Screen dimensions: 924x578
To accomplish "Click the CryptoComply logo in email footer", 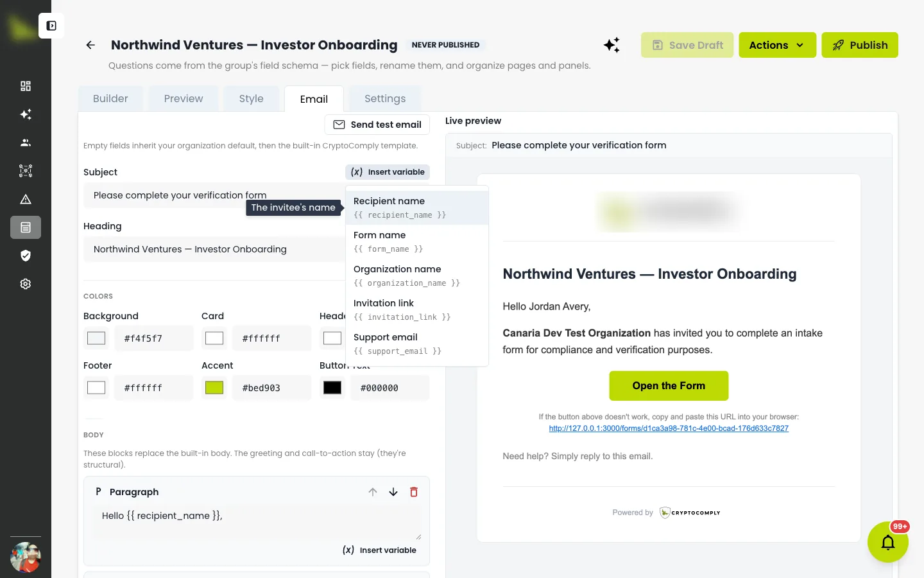I will point(690,512).
